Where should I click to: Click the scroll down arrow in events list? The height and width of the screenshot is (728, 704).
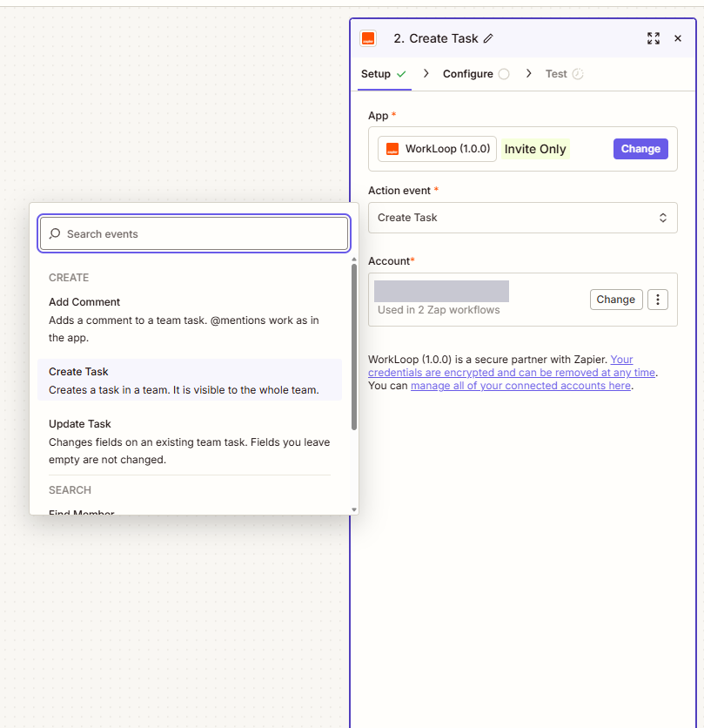(x=354, y=509)
